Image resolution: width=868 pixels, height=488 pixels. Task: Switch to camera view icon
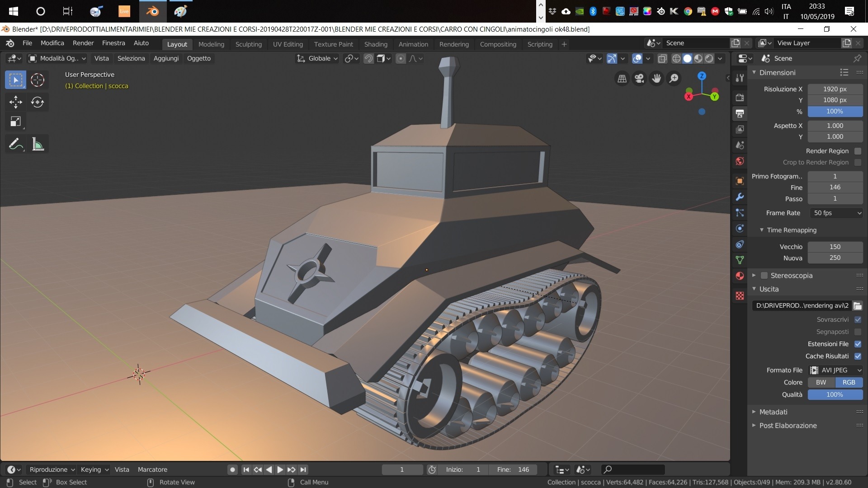tap(639, 79)
